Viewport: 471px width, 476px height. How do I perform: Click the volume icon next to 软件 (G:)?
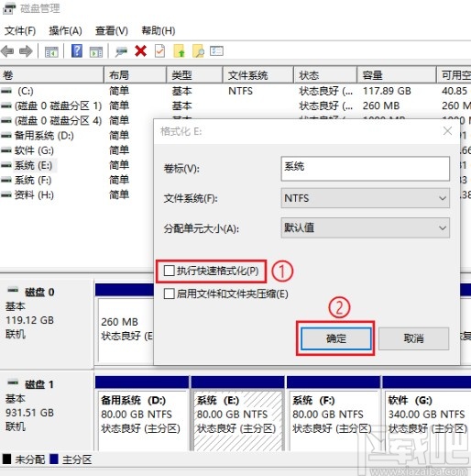pos(6,150)
